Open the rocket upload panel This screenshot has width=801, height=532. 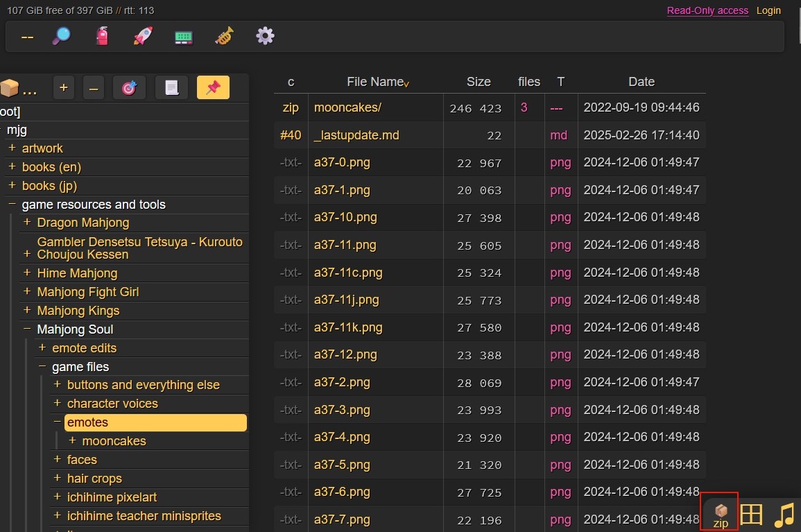(143, 37)
